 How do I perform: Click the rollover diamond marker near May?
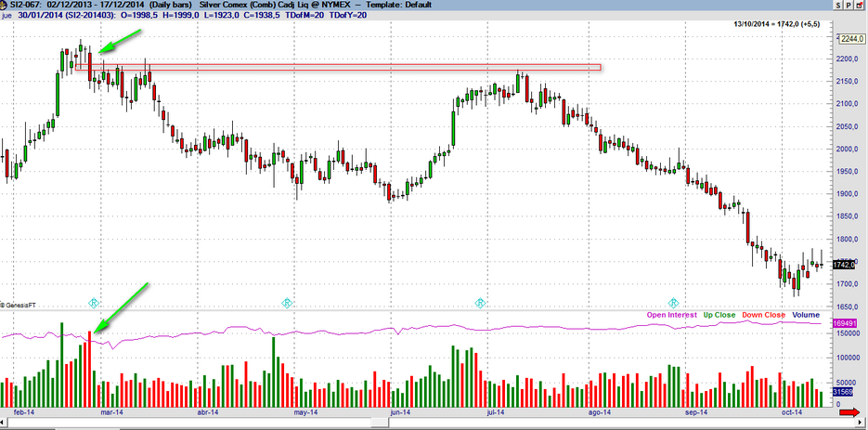point(287,303)
